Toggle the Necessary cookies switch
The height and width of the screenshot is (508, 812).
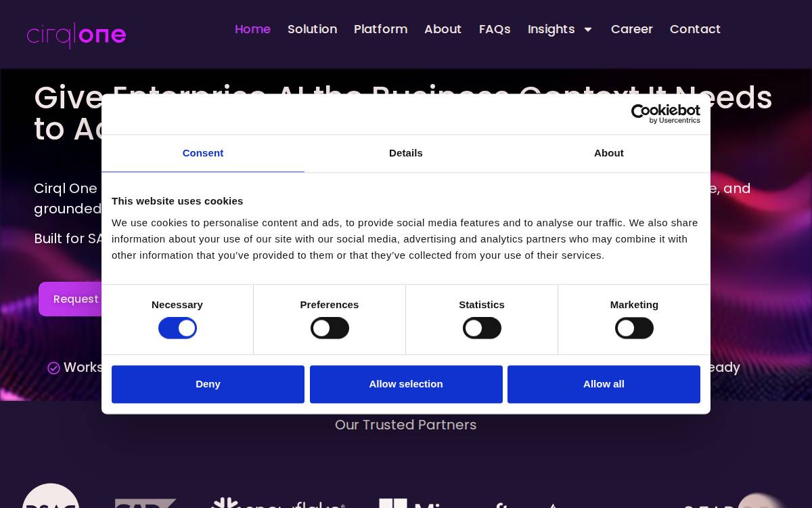point(177,329)
